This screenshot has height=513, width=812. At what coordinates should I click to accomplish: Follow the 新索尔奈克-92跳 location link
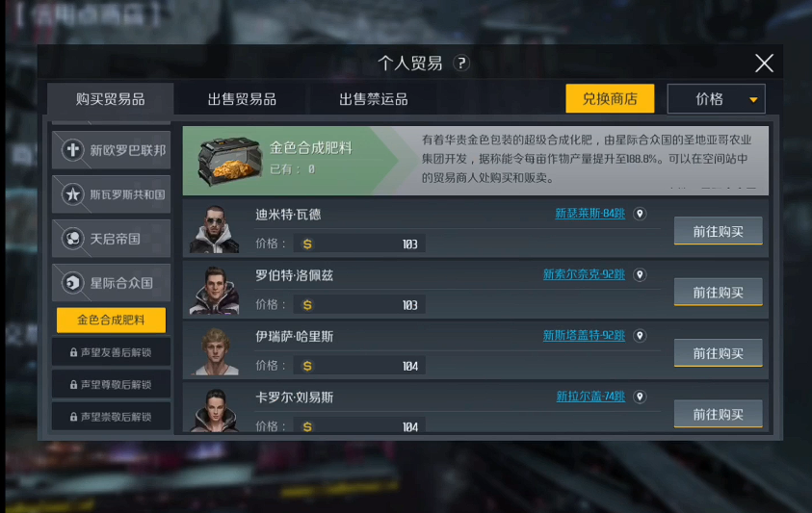(584, 274)
